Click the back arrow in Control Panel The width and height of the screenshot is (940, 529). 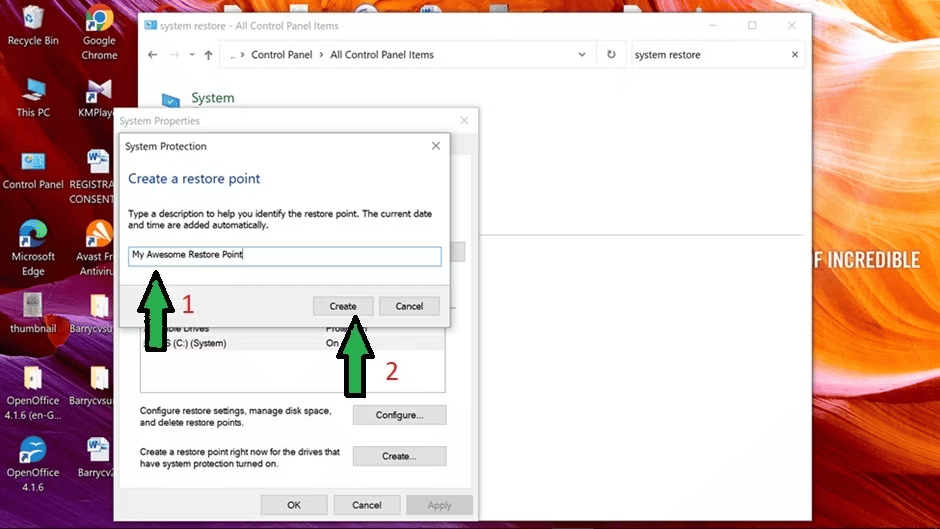[152, 55]
